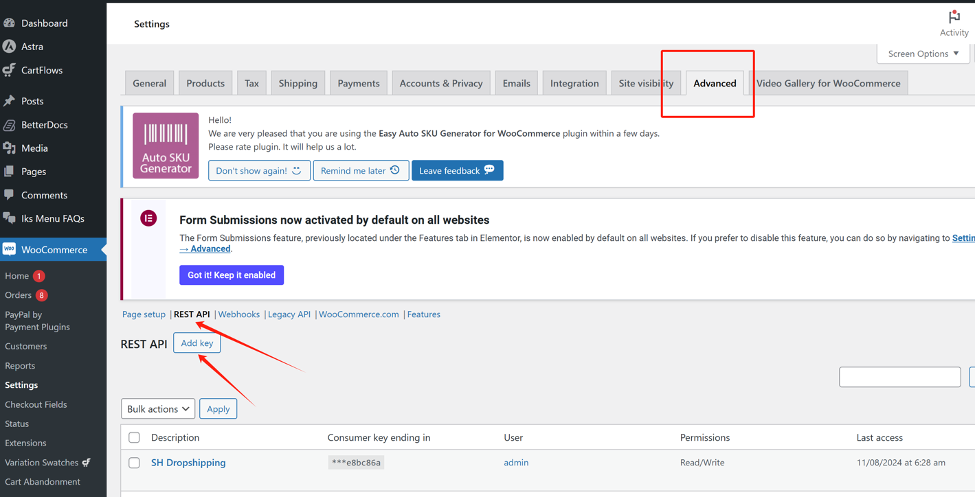
Task: Open the Site visibility tab
Action: (x=646, y=83)
